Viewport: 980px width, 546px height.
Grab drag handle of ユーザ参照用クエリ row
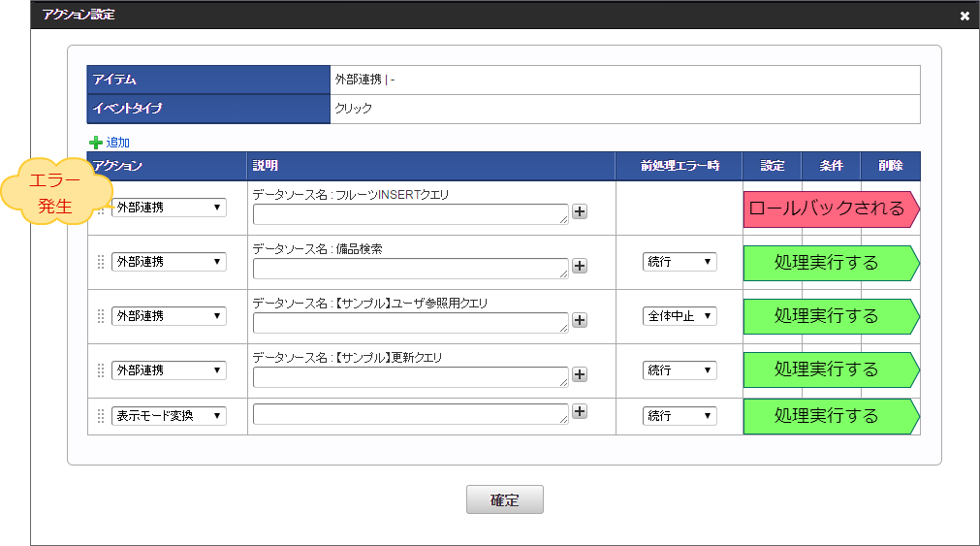[101, 316]
